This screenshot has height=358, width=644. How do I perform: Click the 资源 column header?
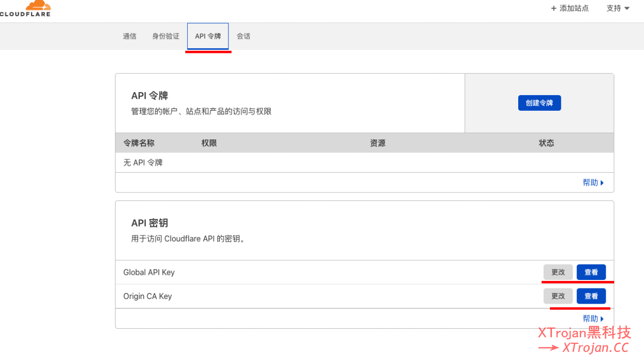pos(377,143)
